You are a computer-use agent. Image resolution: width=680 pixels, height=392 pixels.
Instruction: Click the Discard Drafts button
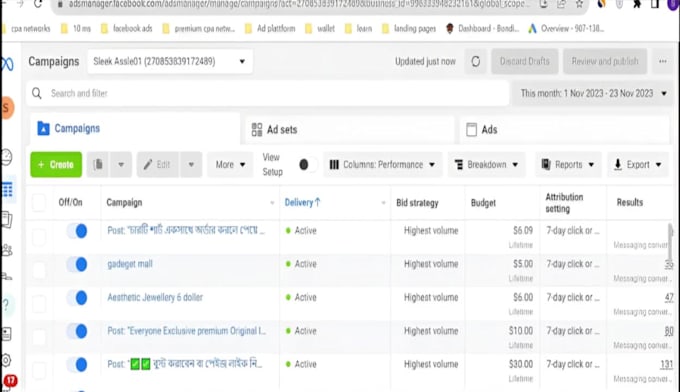tap(525, 62)
